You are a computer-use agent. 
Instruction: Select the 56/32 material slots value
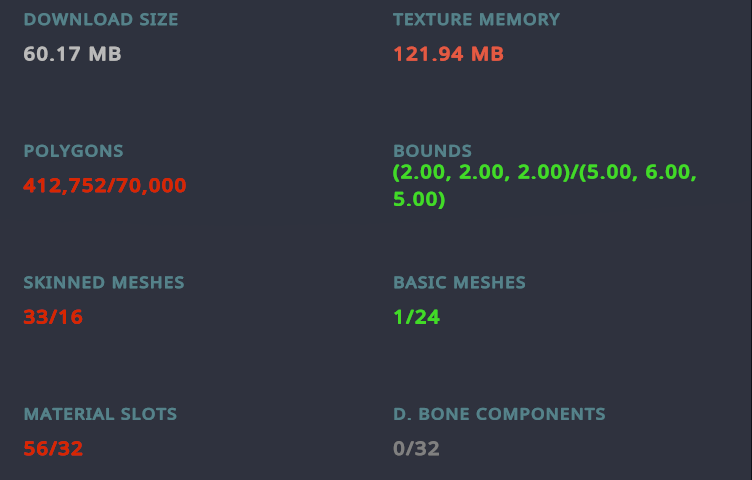53,448
